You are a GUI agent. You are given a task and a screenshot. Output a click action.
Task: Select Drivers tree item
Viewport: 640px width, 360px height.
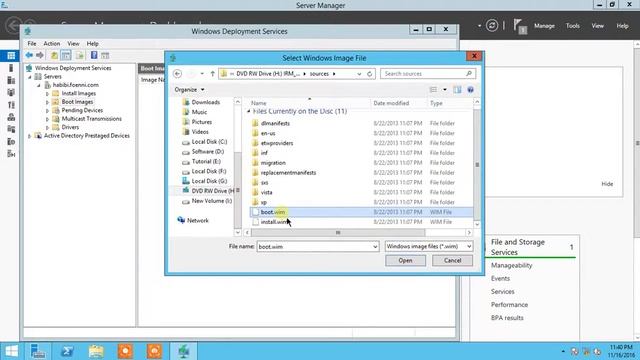coord(70,127)
